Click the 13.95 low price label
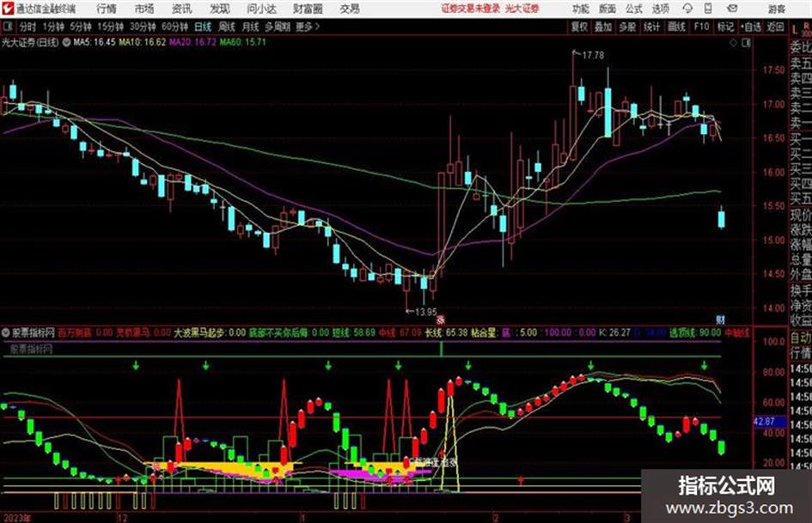The width and height of the screenshot is (812, 523). (x=425, y=312)
